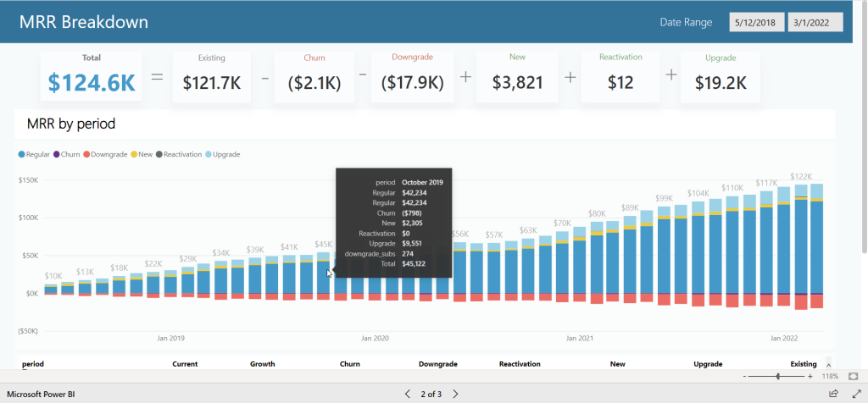Screen dimensions: 868x403
Task: Click the Total $124.6K card
Action: point(91,77)
